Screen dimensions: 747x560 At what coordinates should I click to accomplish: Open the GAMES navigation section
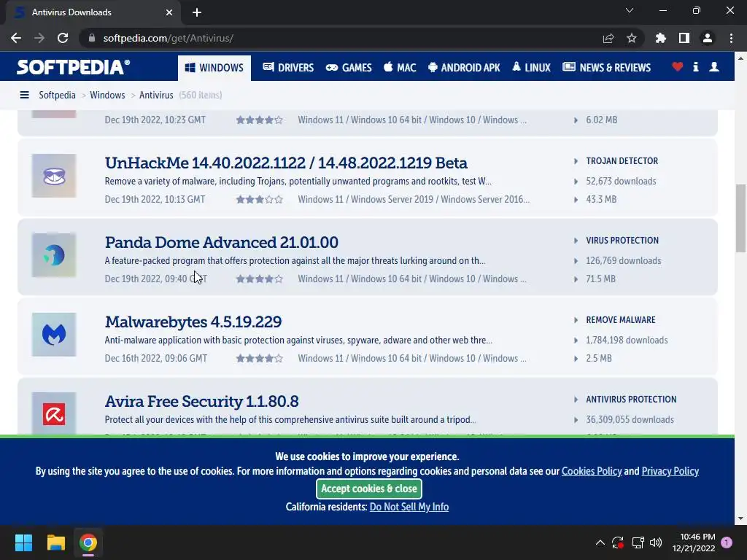click(x=349, y=68)
